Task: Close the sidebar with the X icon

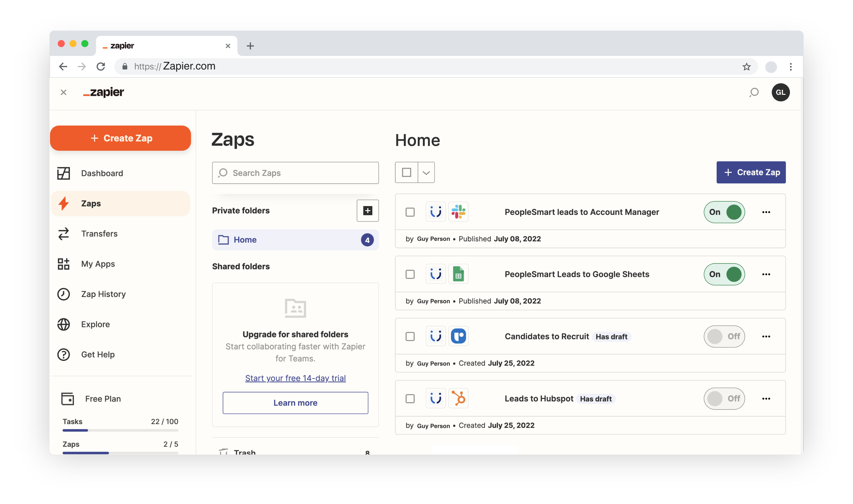Action: (x=64, y=92)
